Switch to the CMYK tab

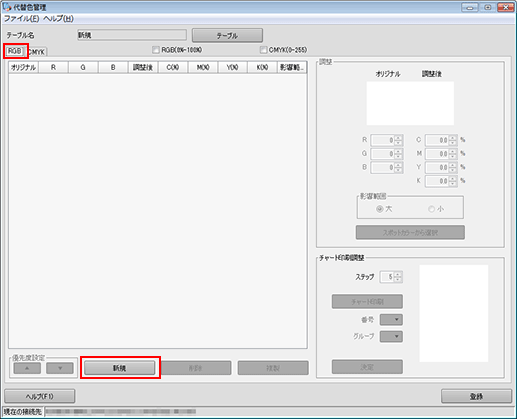click(37, 52)
